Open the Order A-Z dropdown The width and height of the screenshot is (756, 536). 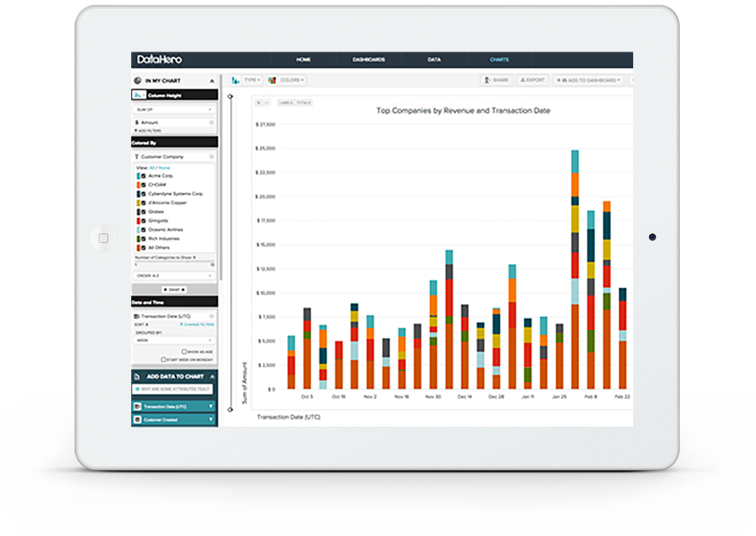(174, 276)
